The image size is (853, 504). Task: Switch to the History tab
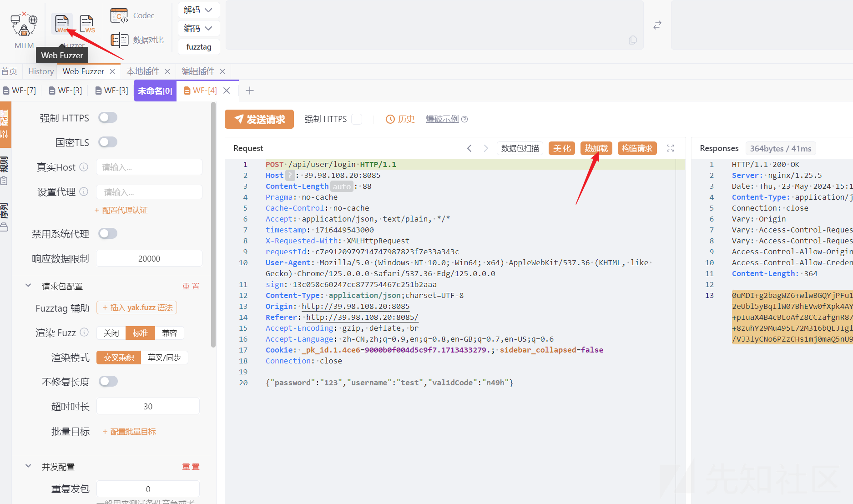[40, 71]
